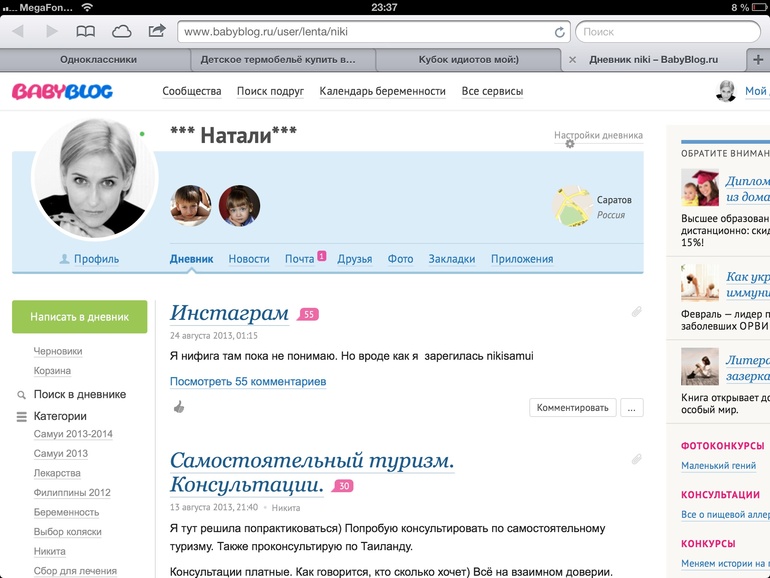Click the large profile photo of Натали
The image size is (770, 578).
(x=94, y=179)
